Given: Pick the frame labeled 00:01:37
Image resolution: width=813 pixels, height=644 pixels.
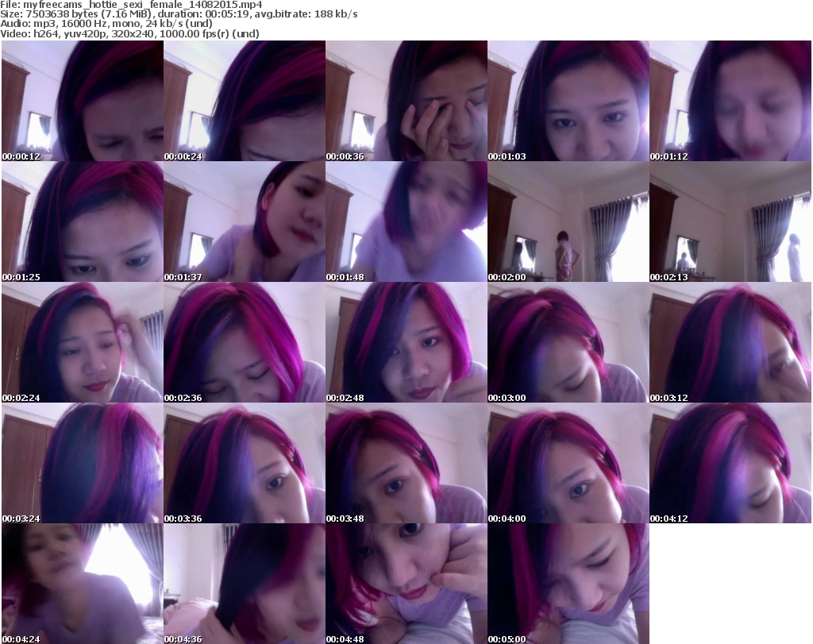Looking at the screenshot, I should point(245,222).
